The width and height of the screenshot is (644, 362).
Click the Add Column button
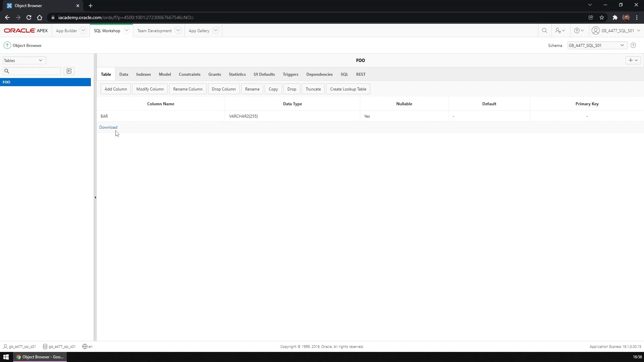[116, 89]
